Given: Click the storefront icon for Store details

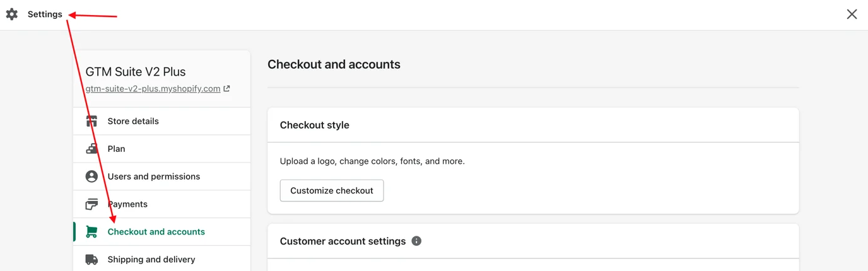Looking at the screenshot, I should click(91, 121).
